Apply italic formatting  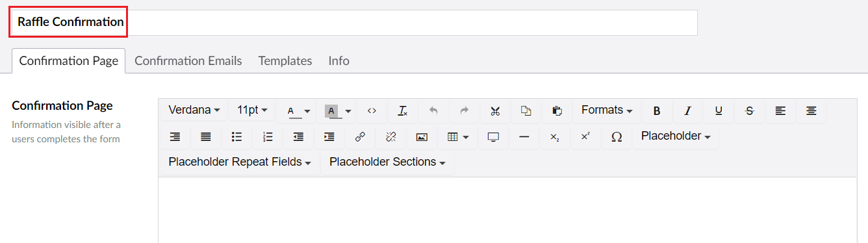click(x=687, y=111)
